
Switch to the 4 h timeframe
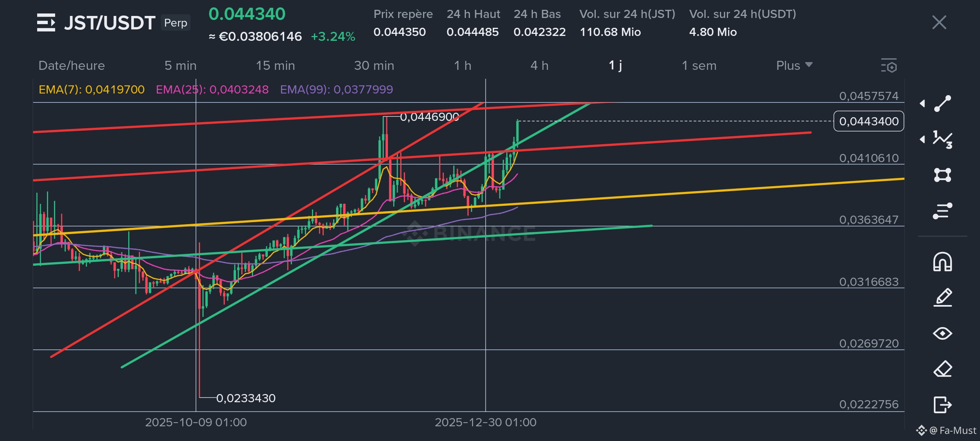click(539, 66)
